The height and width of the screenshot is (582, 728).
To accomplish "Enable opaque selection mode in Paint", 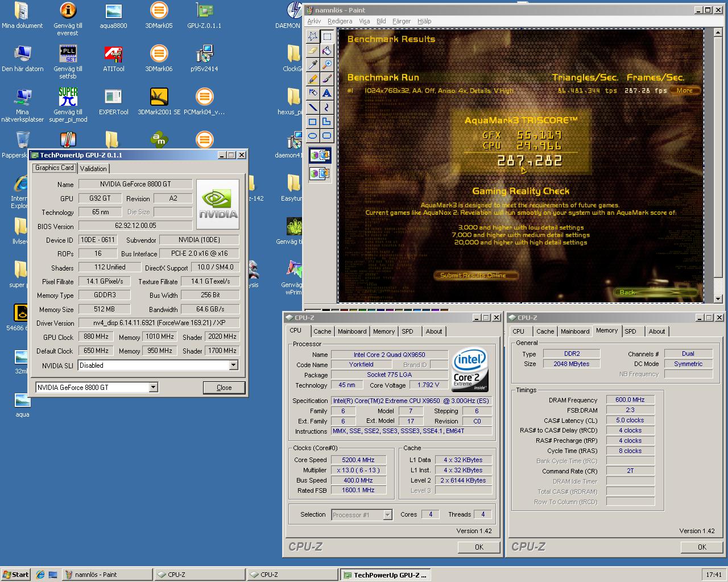I will tap(320, 156).
